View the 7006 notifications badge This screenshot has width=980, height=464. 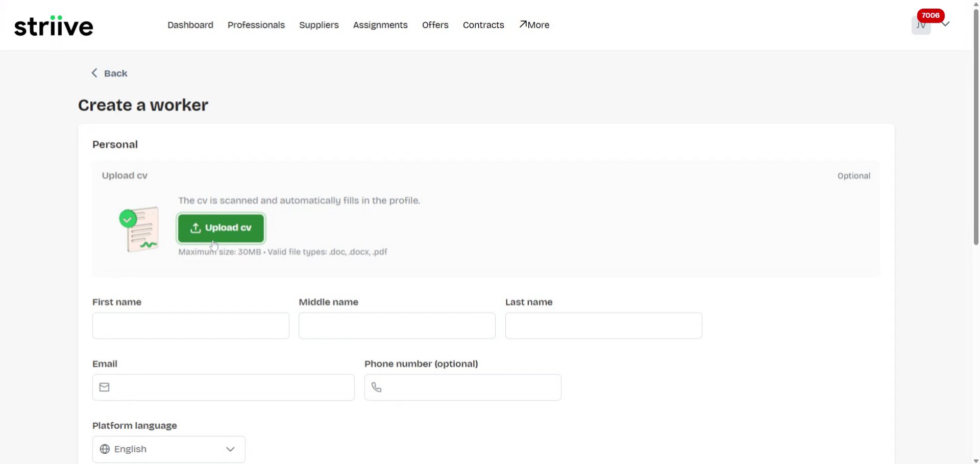(930, 15)
